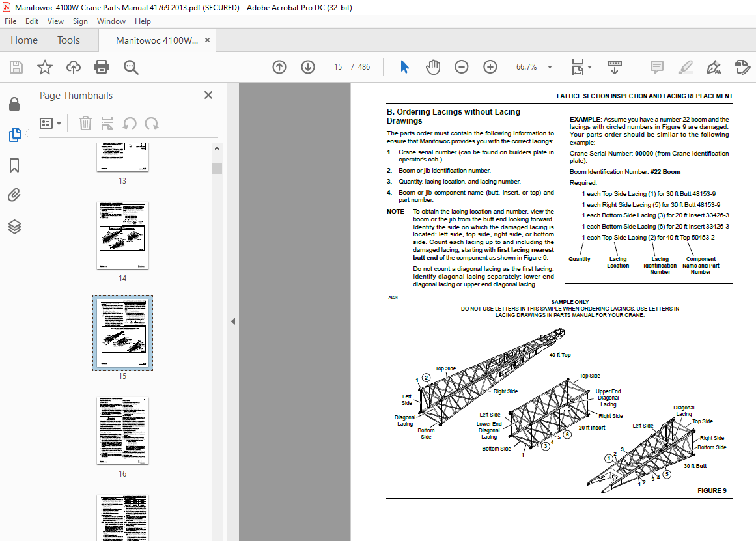Screen dimensions: 756x541
Task: Select the page 16 thumbnail
Action: 122,430
